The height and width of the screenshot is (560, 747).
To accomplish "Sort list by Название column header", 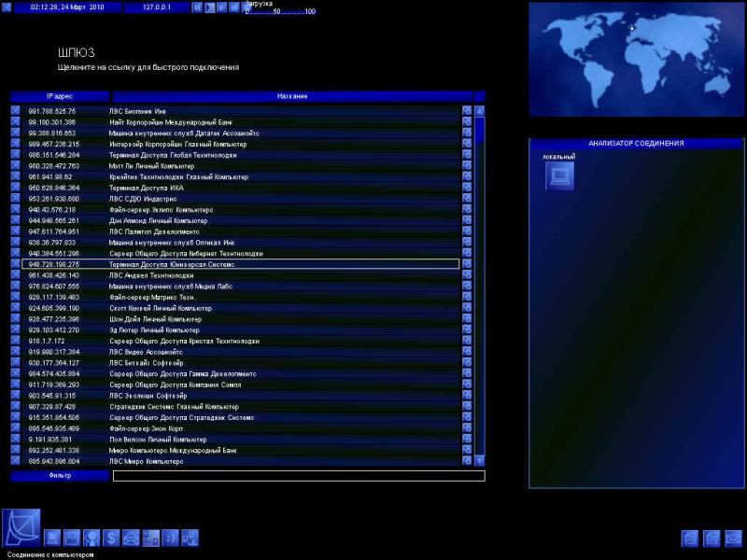I will [292, 96].
